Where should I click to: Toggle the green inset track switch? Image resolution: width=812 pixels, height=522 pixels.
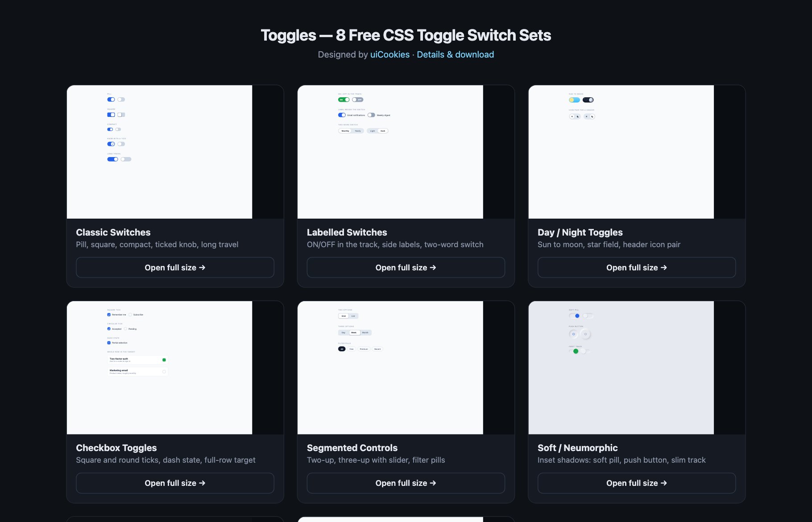click(x=574, y=351)
